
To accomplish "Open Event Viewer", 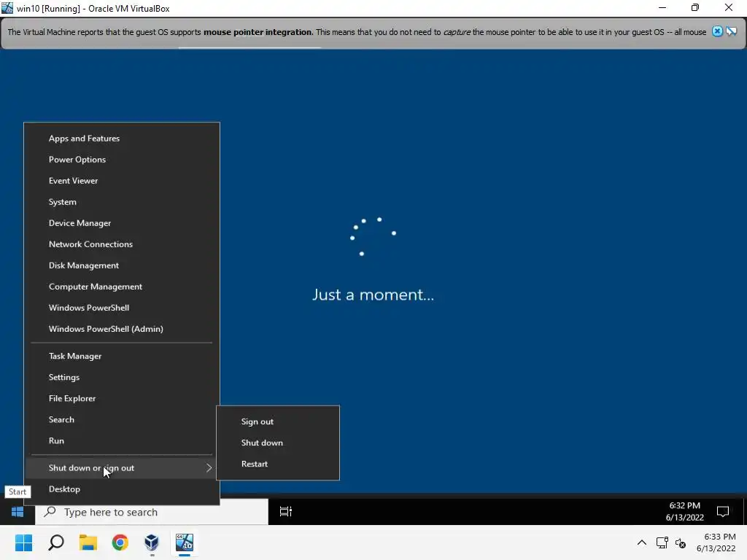I will [x=122, y=181].
